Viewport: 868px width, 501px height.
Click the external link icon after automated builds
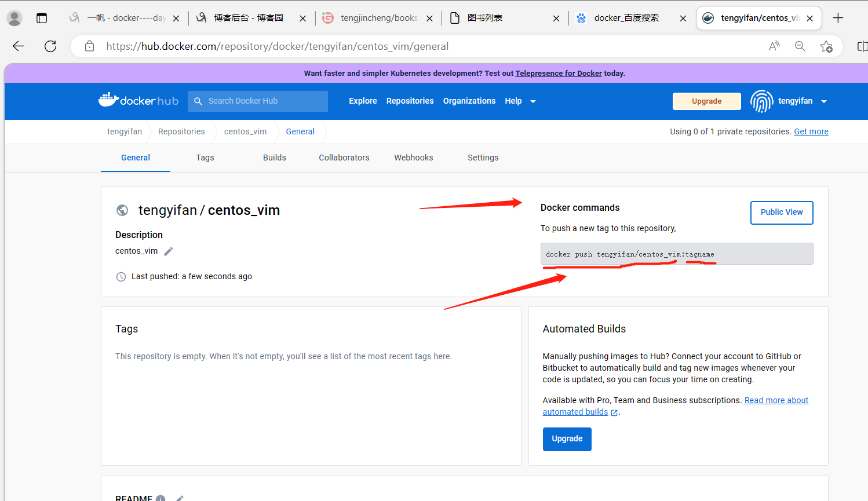click(614, 412)
